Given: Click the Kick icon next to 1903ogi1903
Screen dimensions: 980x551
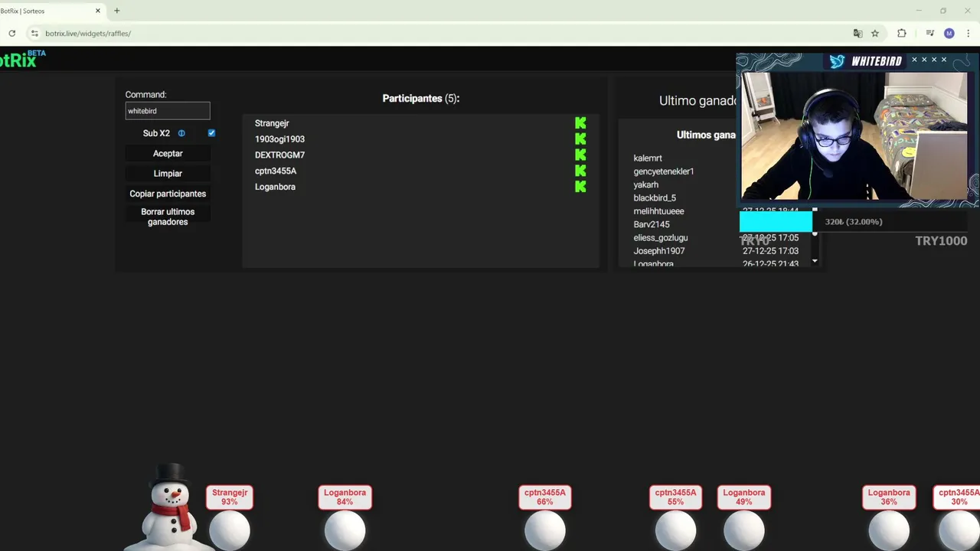Looking at the screenshot, I should [580, 139].
